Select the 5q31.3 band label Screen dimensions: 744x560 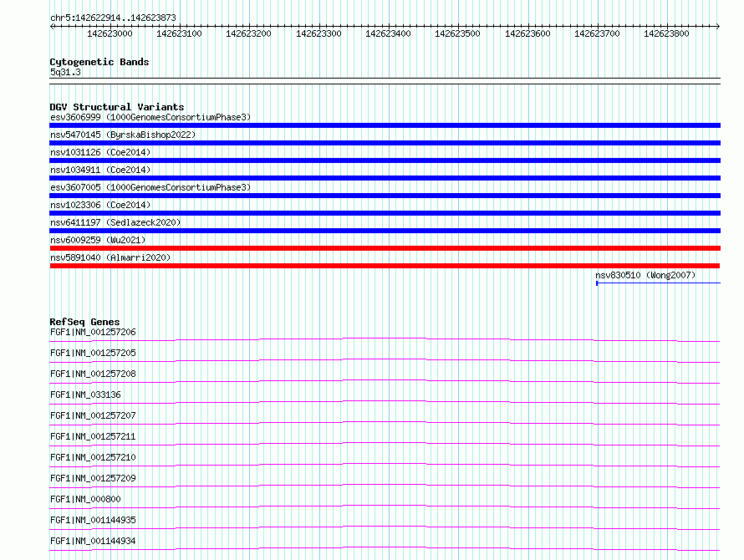pos(65,72)
